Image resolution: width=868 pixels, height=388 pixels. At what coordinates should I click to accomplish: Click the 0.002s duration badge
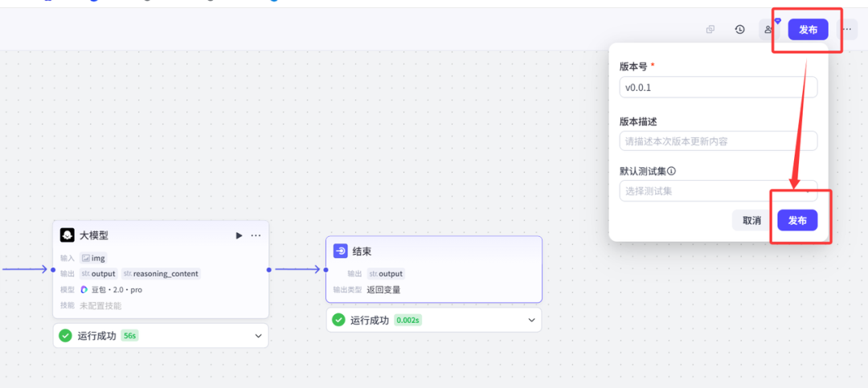tap(408, 320)
